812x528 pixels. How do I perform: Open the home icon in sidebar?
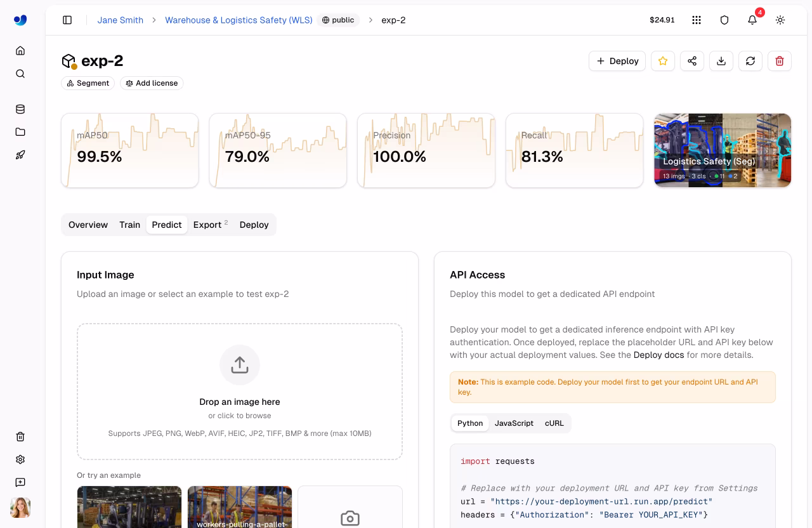(x=20, y=51)
